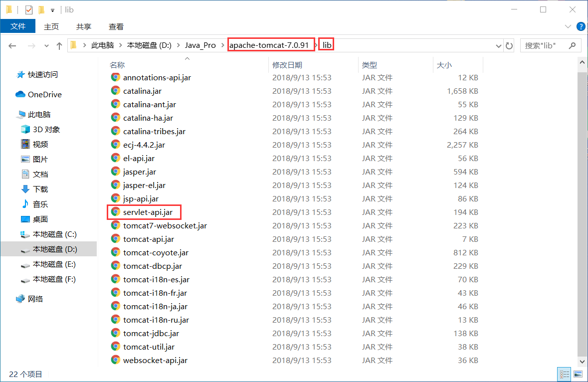The height and width of the screenshot is (382, 588).
Task: Click the tomcat-jdbc.jar file icon
Action: (x=116, y=333)
